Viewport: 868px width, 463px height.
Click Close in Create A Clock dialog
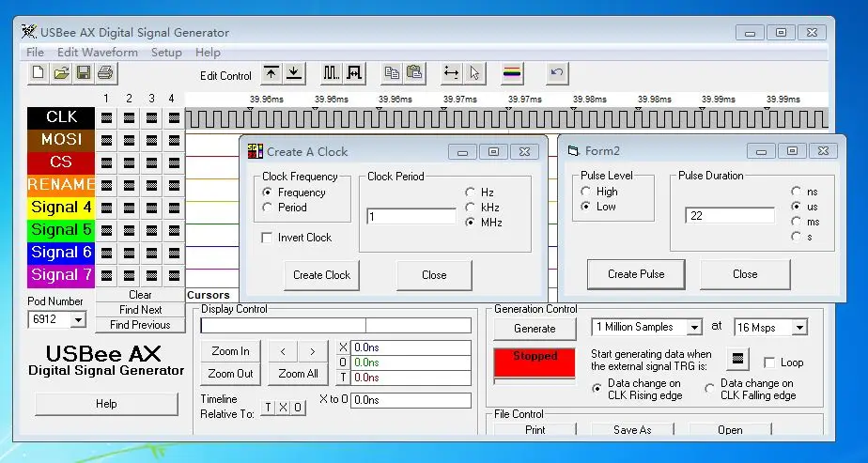[434, 275]
